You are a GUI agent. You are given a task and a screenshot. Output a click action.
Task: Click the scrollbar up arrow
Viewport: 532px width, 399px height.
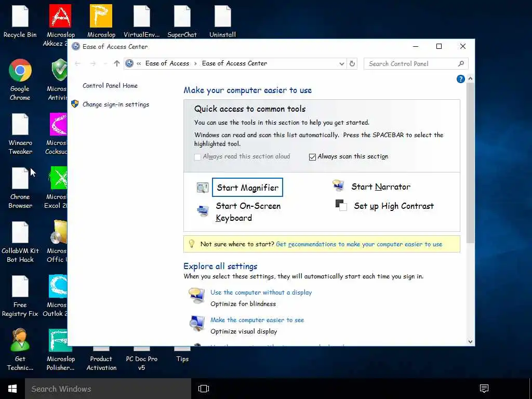[470, 79]
